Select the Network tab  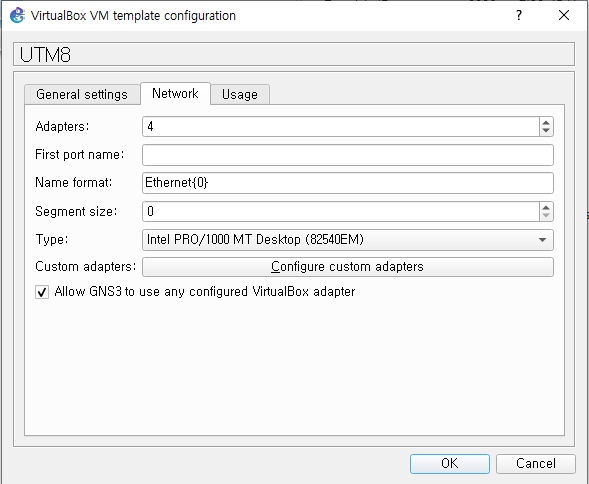point(175,93)
